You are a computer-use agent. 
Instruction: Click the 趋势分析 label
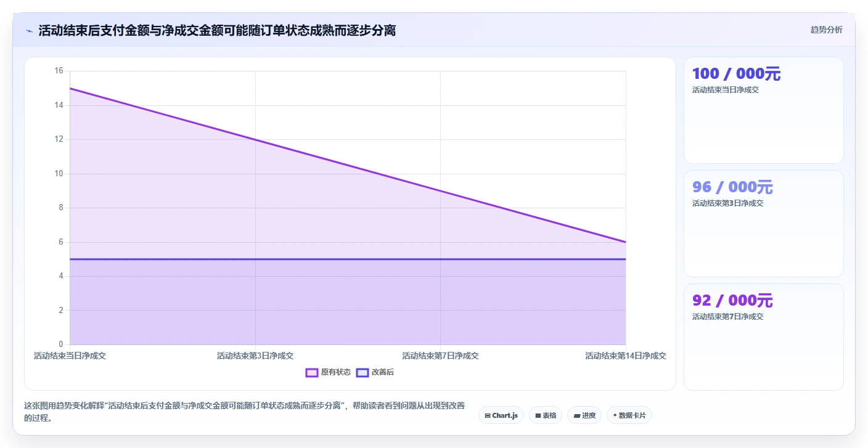tap(826, 30)
